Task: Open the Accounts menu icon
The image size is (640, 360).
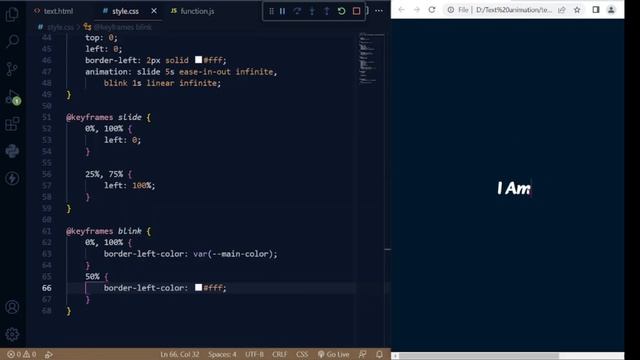Action: [x=12, y=307]
